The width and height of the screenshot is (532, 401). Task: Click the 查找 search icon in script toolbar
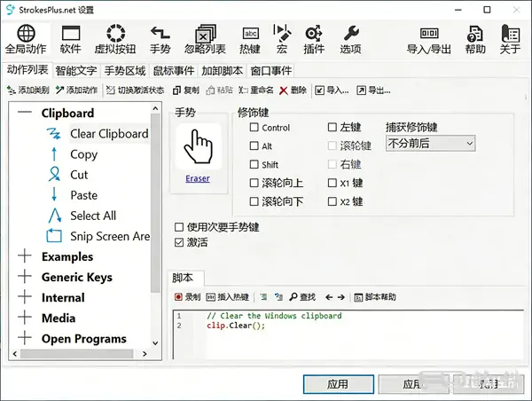tap(302, 297)
